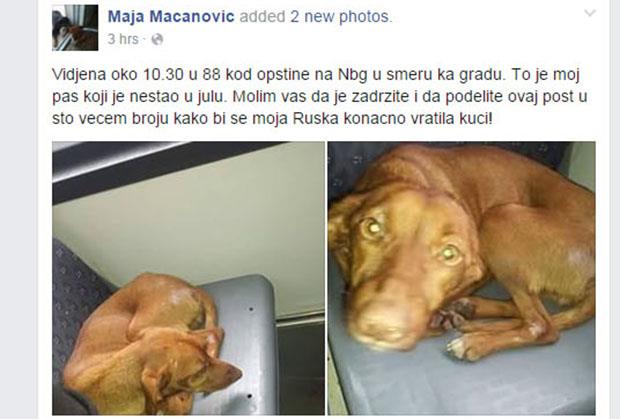The width and height of the screenshot is (620, 419).
Task: Click the post text starting with "Vidjena oko"
Action: coord(319,96)
